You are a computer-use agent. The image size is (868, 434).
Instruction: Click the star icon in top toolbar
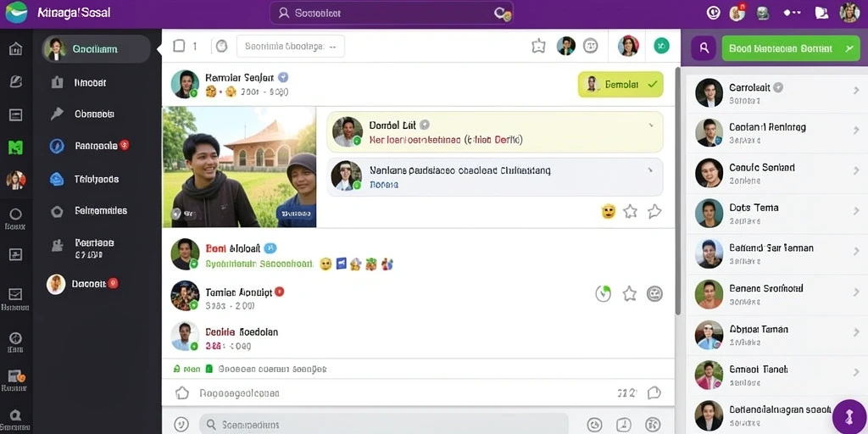(x=538, y=46)
